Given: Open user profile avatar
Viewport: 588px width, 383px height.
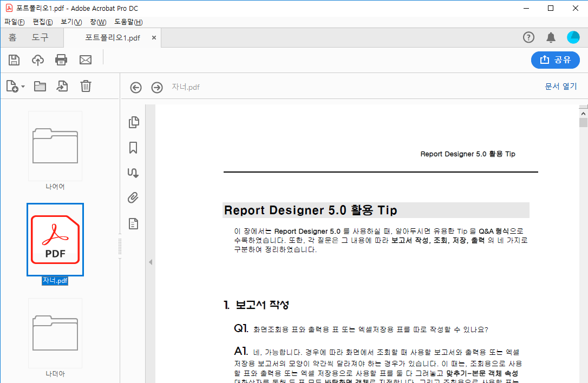Looking at the screenshot, I should 573,37.
